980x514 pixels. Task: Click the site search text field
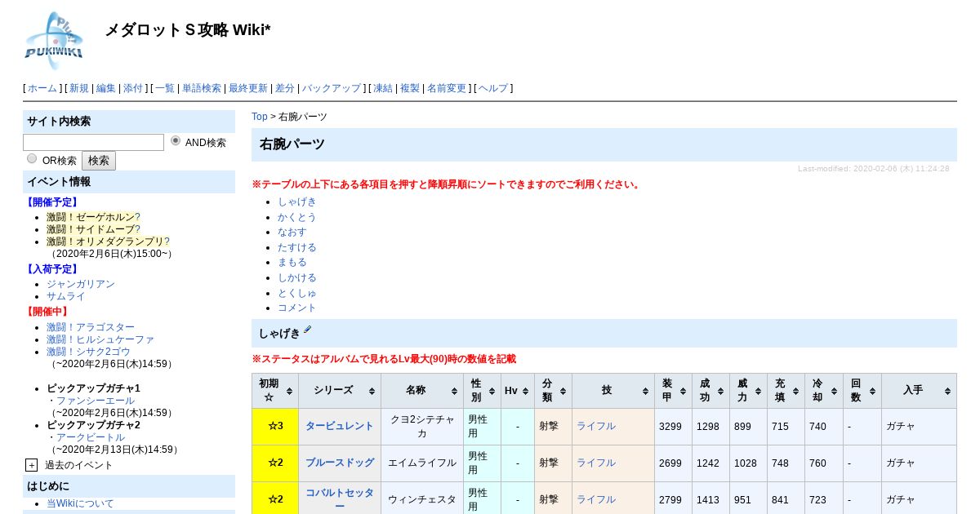[93, 142]
